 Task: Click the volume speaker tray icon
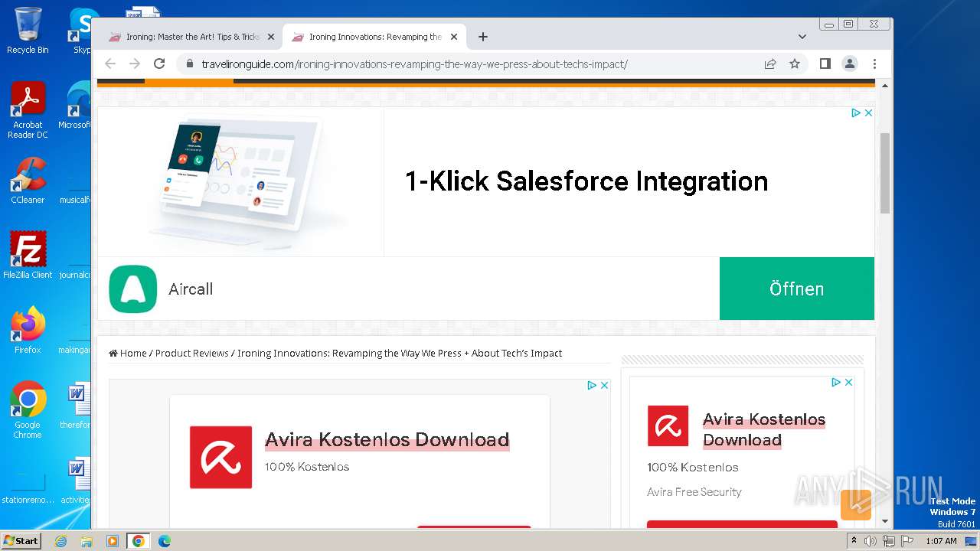click(x=871, y=541)
